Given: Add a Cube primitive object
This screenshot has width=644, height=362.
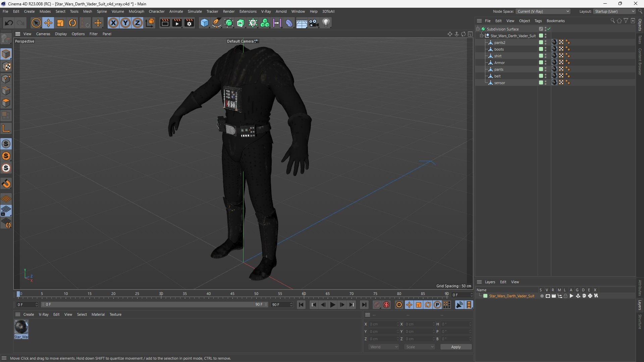Looking at the screenshot, I should click(204, 23).
